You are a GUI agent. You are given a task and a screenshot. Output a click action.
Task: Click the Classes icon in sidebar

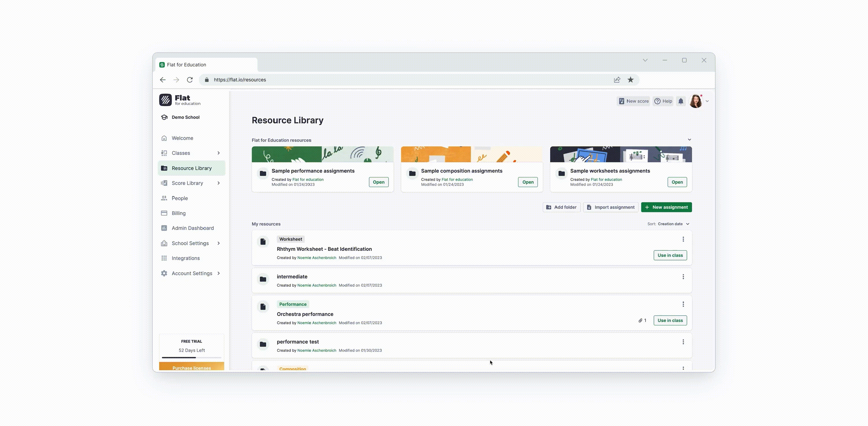click(164, 153)
